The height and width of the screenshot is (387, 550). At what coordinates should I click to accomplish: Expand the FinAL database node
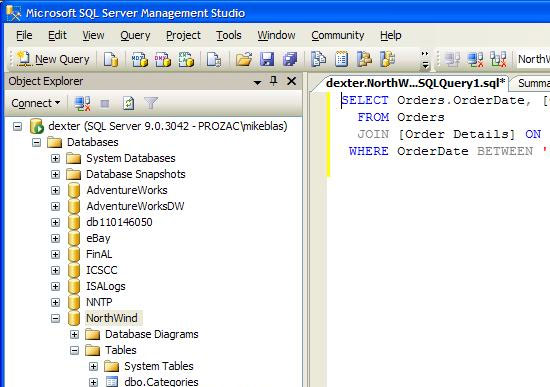click(55, 254)
